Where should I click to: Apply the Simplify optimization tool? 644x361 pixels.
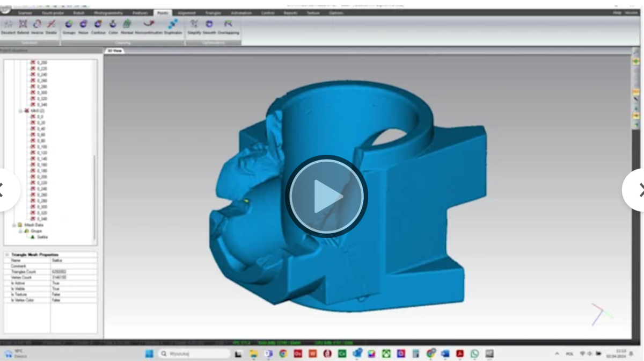point(193,24)
